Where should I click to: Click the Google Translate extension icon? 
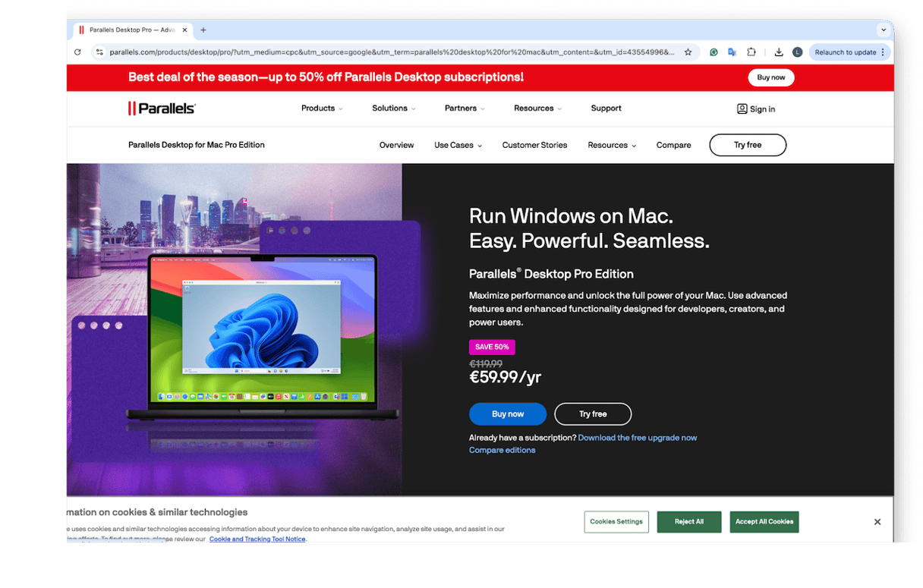(732, 52)
